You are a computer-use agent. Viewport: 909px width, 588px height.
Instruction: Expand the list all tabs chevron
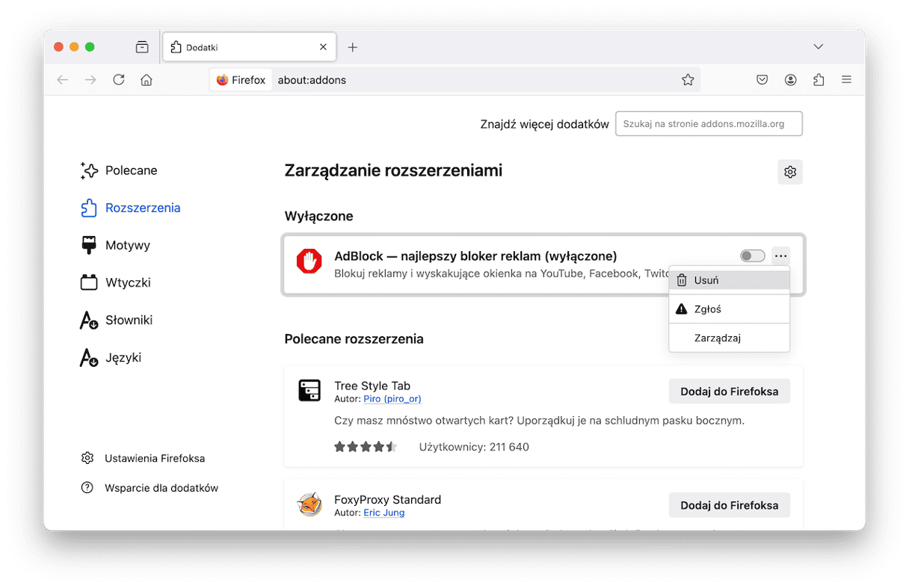pos(819,47)
